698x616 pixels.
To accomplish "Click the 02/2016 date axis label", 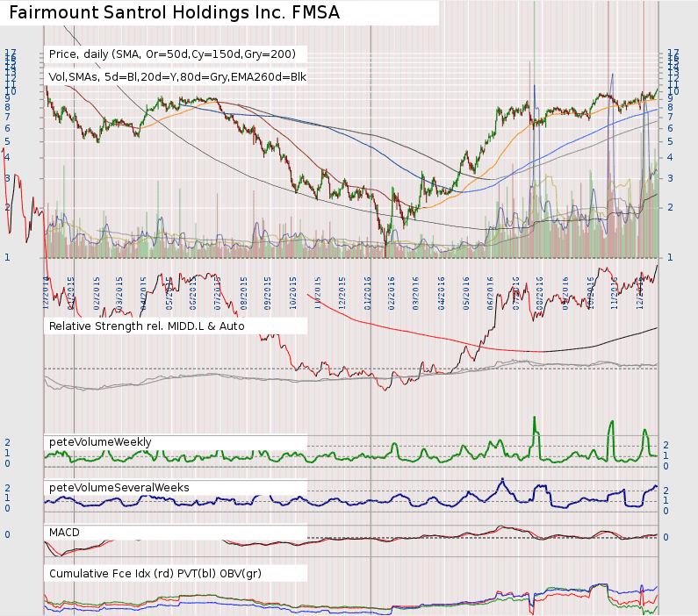I will [392, 294].
